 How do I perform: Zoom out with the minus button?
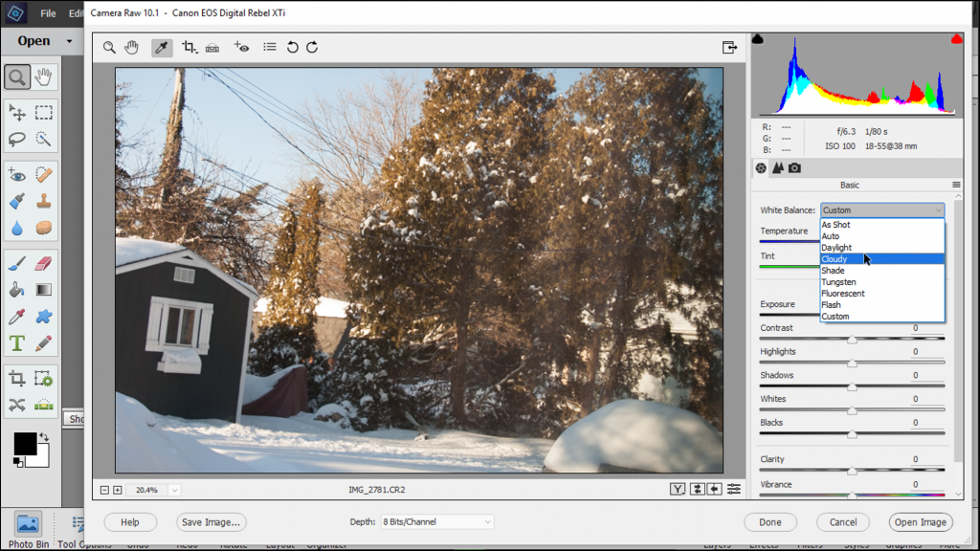point(104,491)
